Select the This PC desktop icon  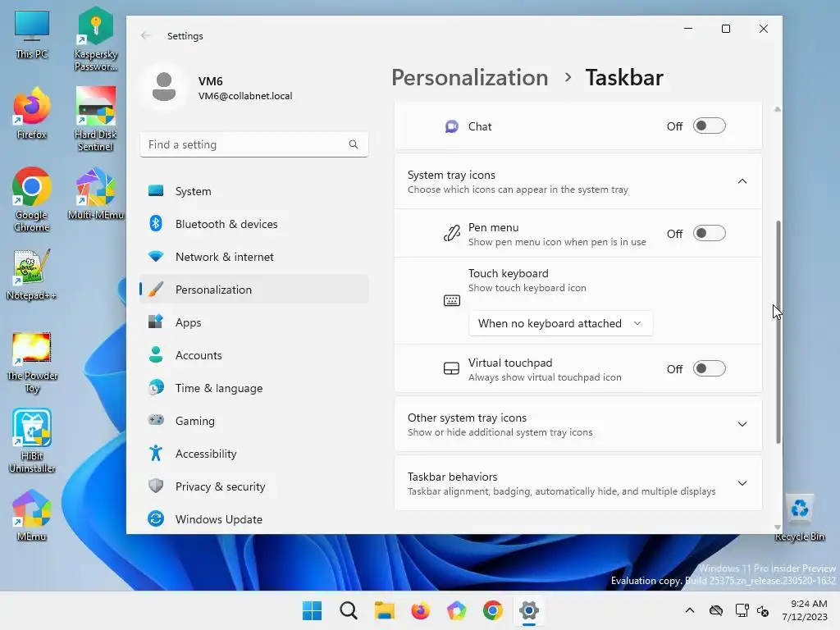pos(32,34)
